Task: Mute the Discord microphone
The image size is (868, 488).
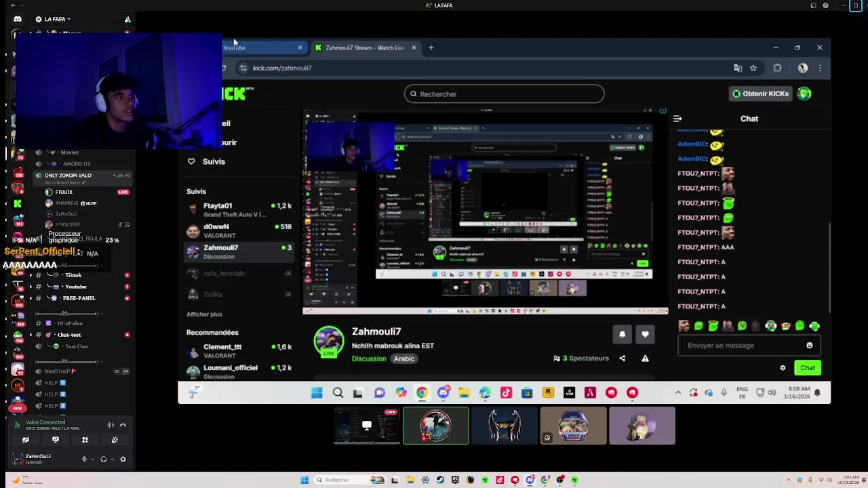Action: [84, 459]
